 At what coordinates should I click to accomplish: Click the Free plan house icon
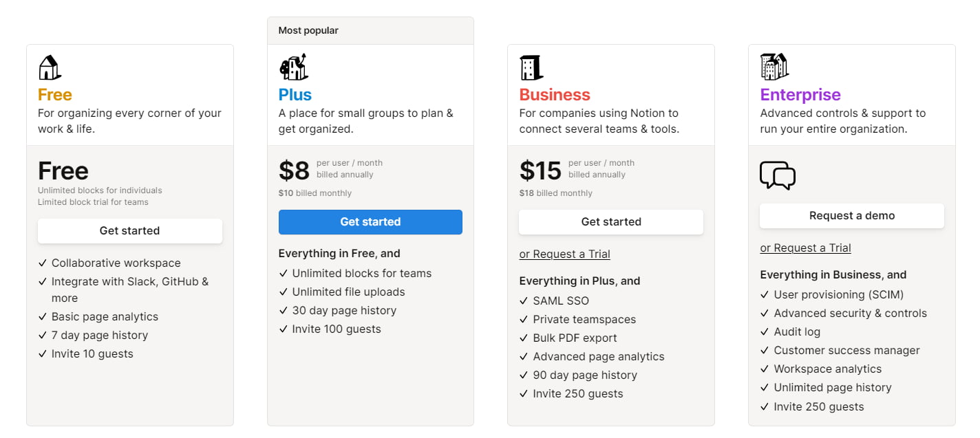pyautogui.click(x=50, y=67)
